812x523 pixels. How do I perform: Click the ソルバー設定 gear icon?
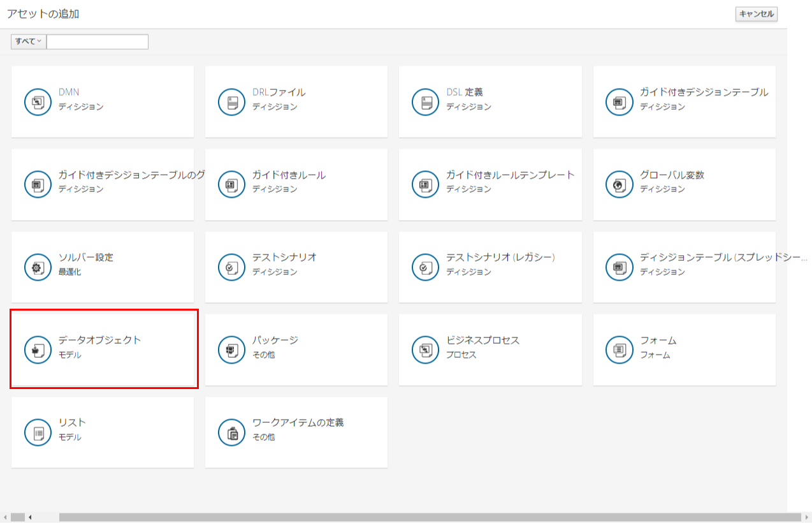click(38, 267)
